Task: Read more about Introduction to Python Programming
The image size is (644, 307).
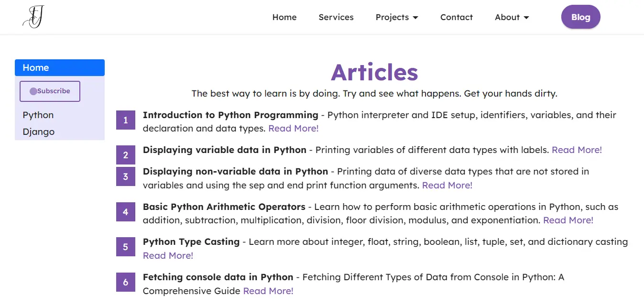Action: 293,129
